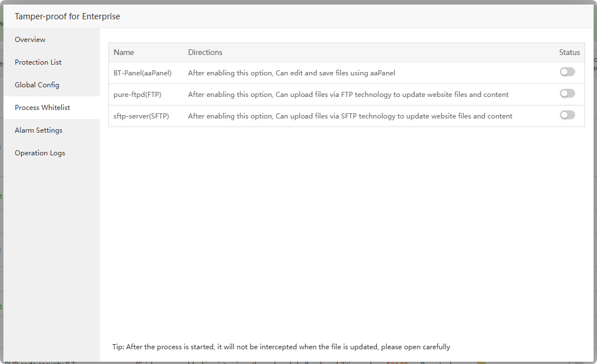This screenshot has height=364, width=597.
Task: Toggle sftp-server(SFTP) whitelist status
Action: 567,115
